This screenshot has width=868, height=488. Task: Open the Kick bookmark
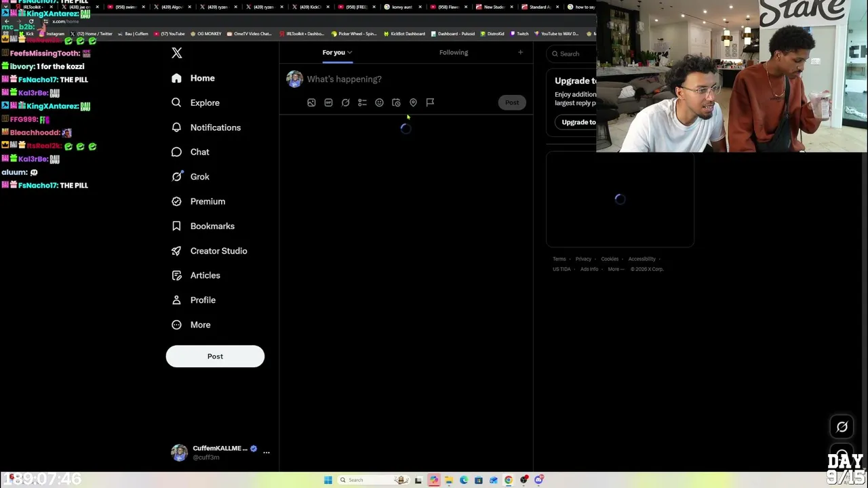(26, 34)
